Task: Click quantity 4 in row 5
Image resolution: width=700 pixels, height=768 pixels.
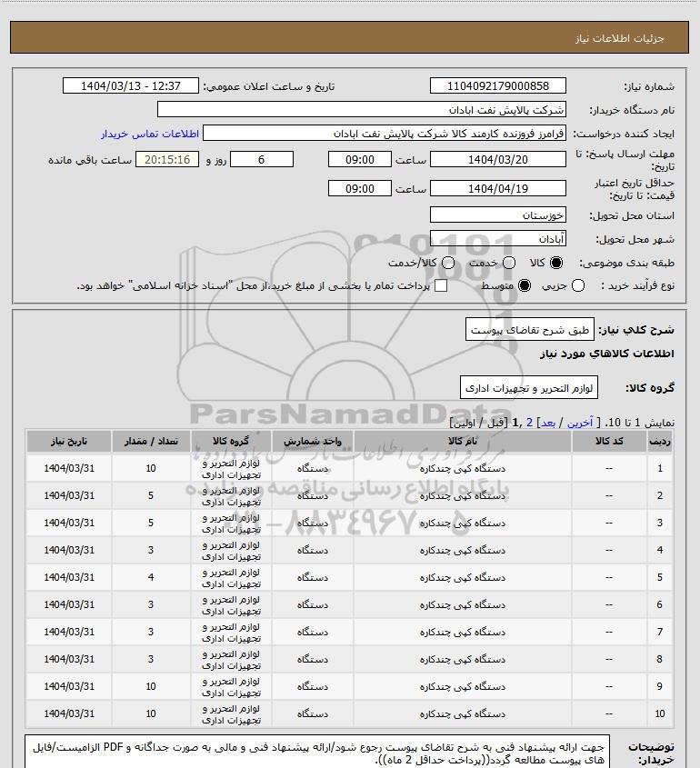Action: click(x=151, y=577)
